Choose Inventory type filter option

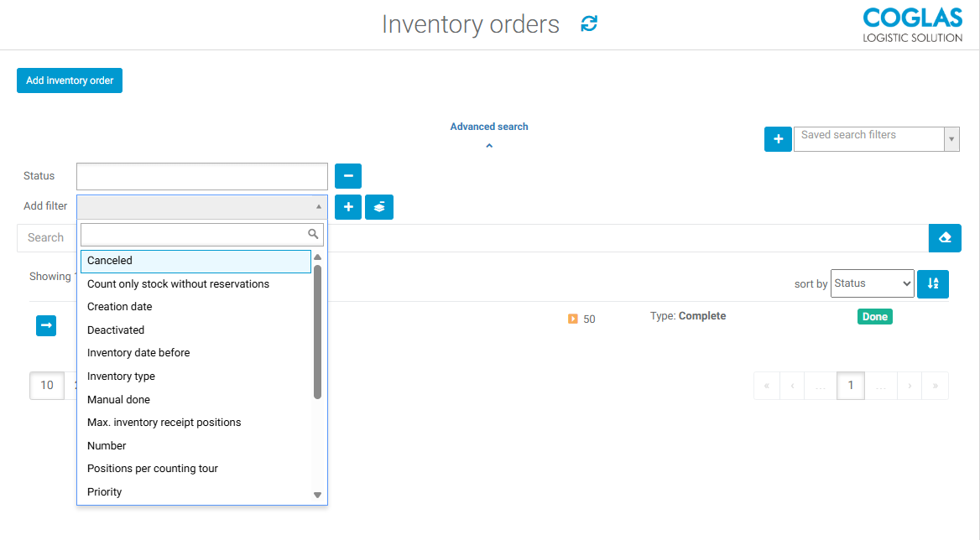(121, 376)
